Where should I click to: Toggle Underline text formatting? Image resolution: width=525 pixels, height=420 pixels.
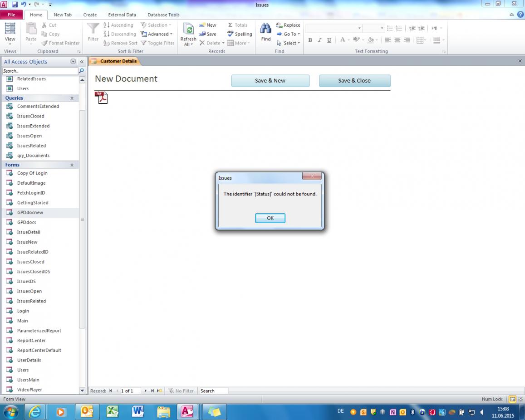[x=329, y=40]
